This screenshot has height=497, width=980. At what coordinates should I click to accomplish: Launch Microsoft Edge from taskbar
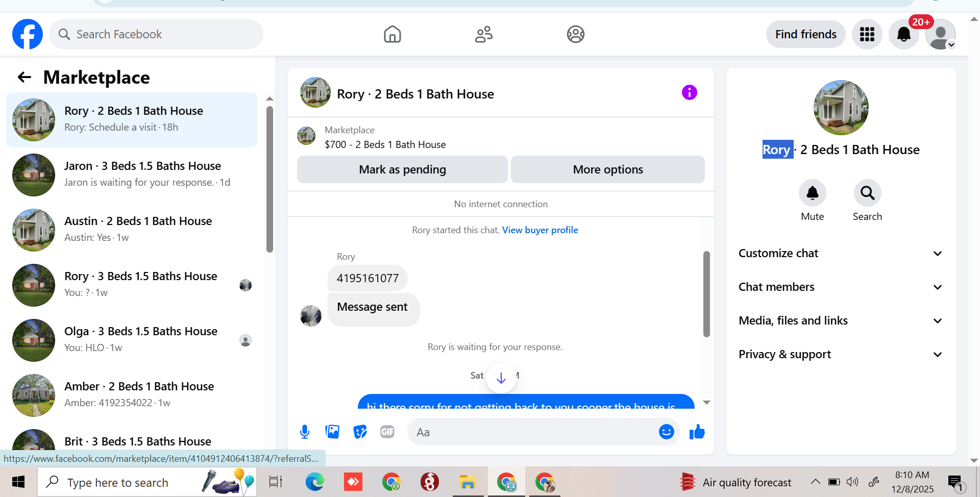314,482
